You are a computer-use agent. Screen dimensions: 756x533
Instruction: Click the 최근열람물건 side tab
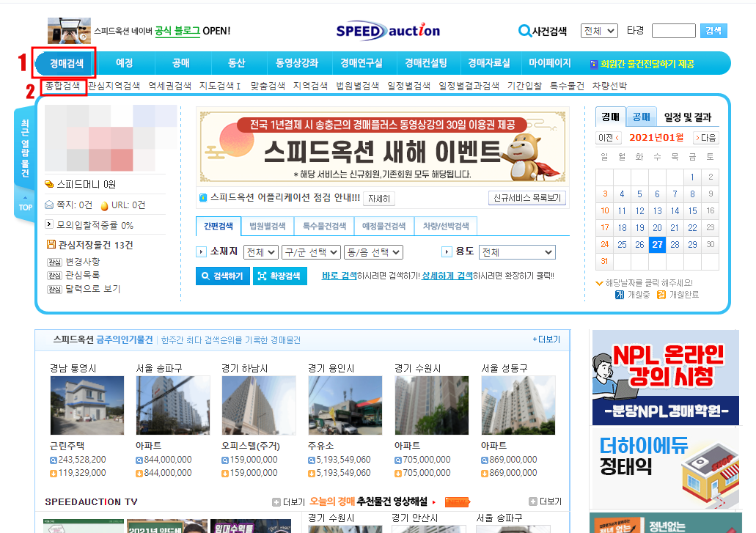point(25,148)
